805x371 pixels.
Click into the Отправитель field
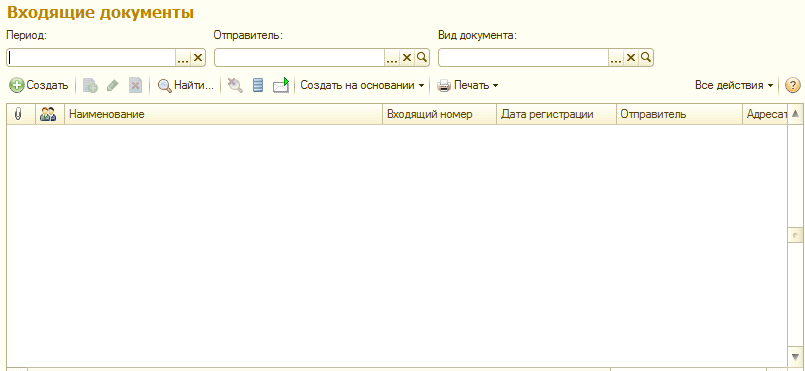(299, 58)
